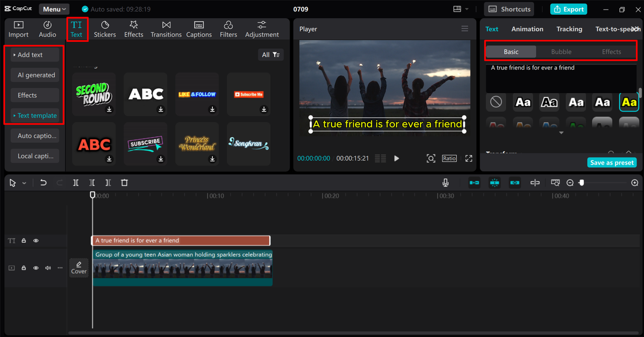Image resolution: width=644 pixels, height=337 pixels.
Task: Expand hidden inspector tabs chevron
Action: point(635,29)
